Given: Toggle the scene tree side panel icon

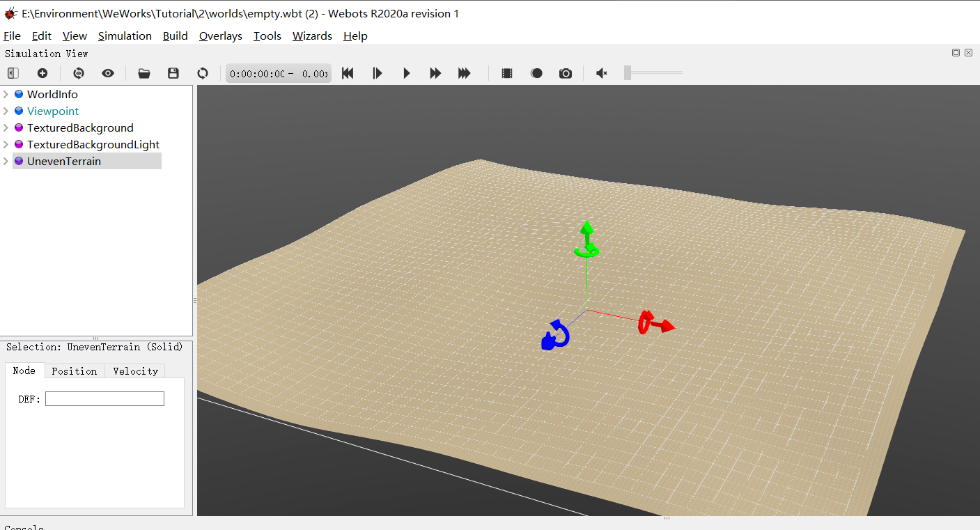Looking at the screenshot, I should coord(13,73).
